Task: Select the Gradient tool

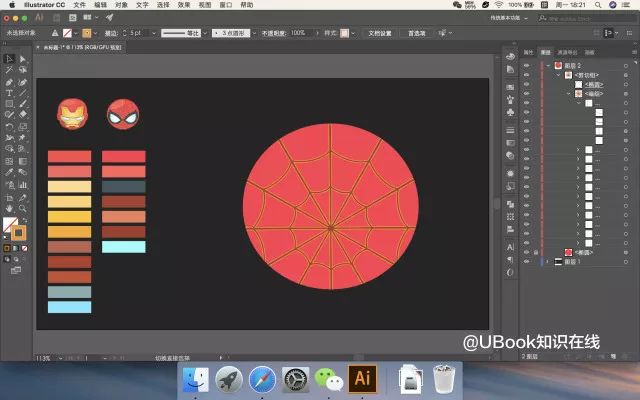Action: (23, 161)
